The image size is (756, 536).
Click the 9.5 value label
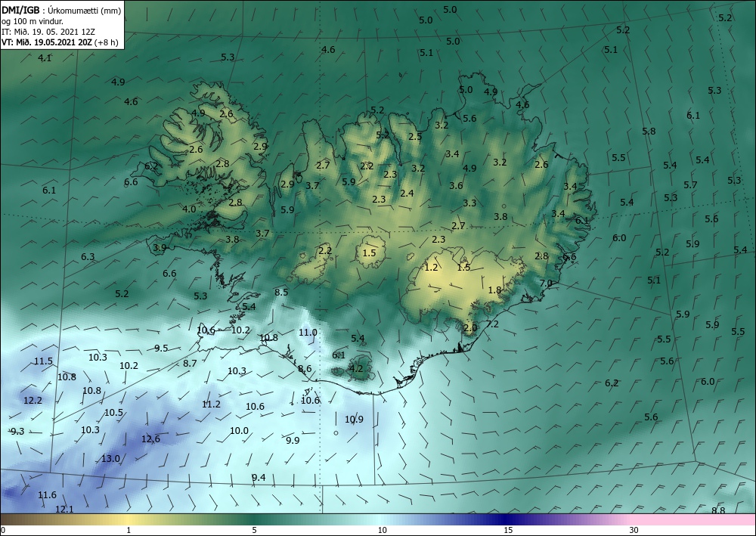(x=161, y=348)
